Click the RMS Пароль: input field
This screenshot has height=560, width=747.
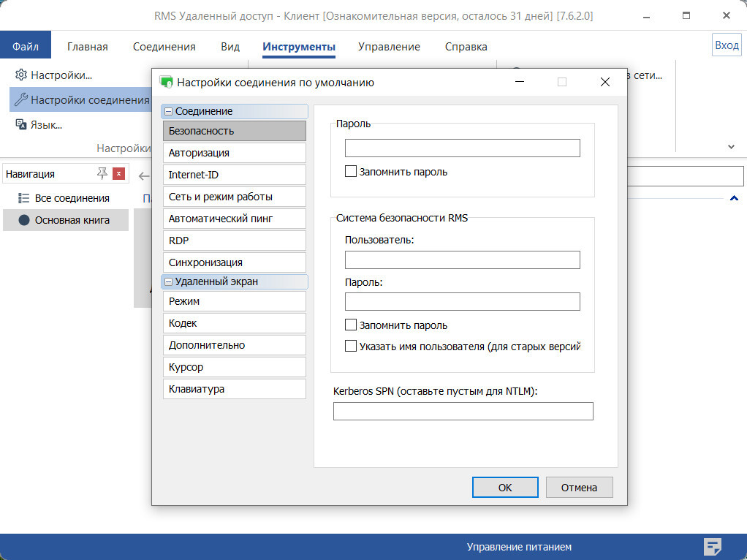(x=462, y=301)
